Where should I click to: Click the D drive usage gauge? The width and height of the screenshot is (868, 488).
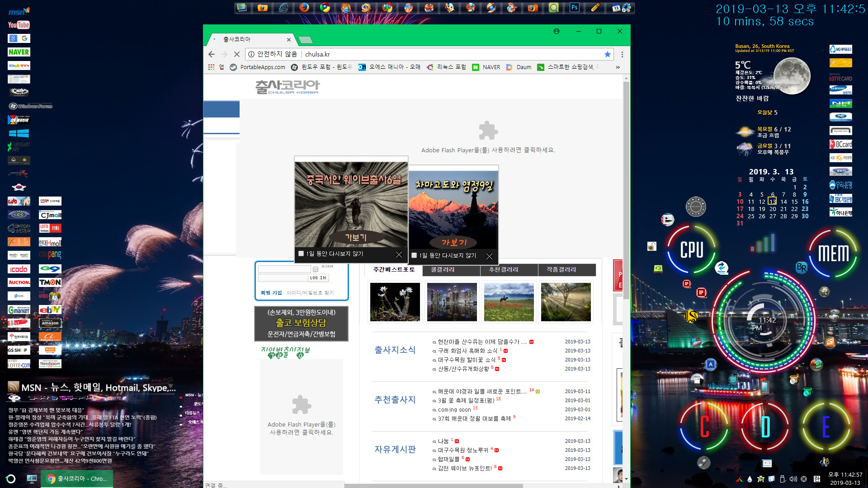tap(765, 427)
